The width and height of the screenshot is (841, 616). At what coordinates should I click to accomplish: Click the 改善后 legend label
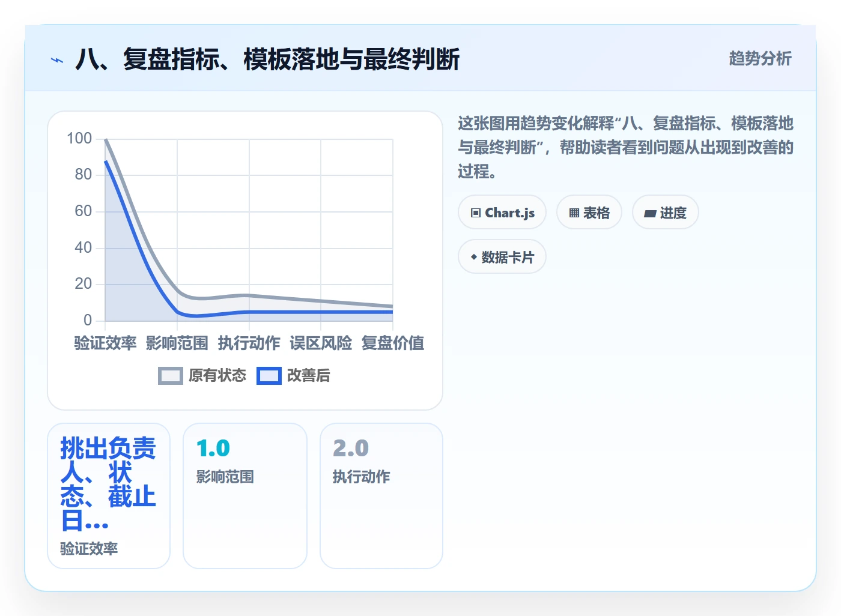click(x=309, y=376)
